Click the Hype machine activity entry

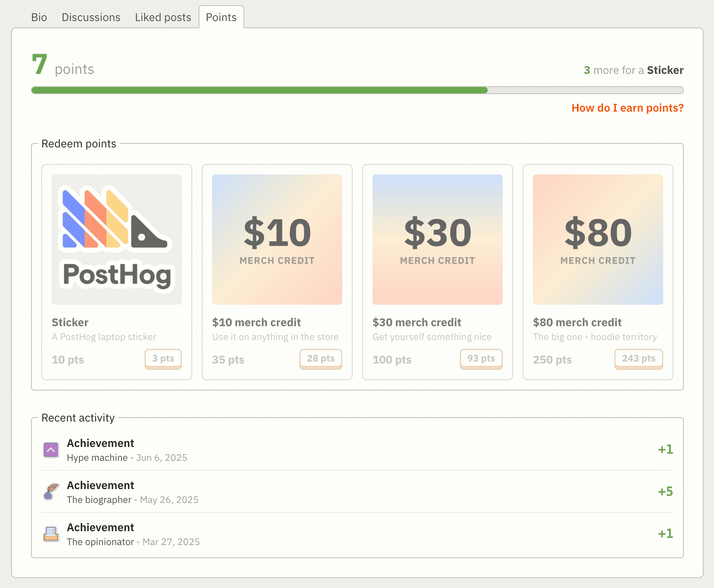point(127,450)
